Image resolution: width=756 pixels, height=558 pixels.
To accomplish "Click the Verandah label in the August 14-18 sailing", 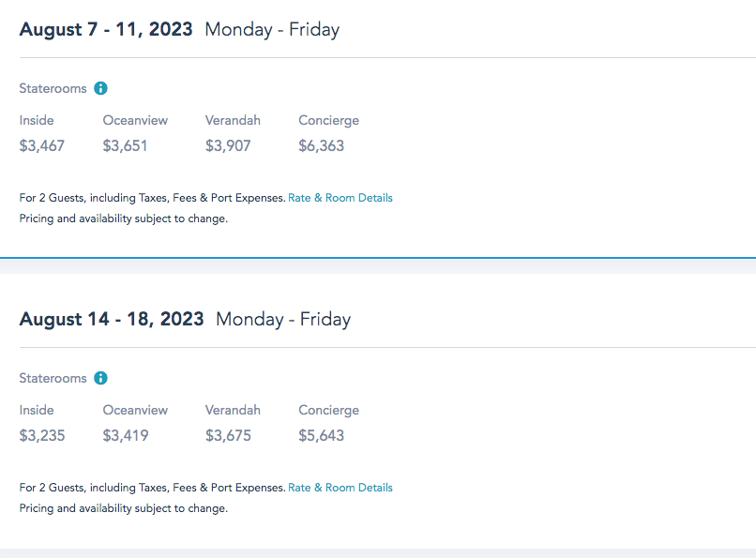I will click(x=233, y=410).
